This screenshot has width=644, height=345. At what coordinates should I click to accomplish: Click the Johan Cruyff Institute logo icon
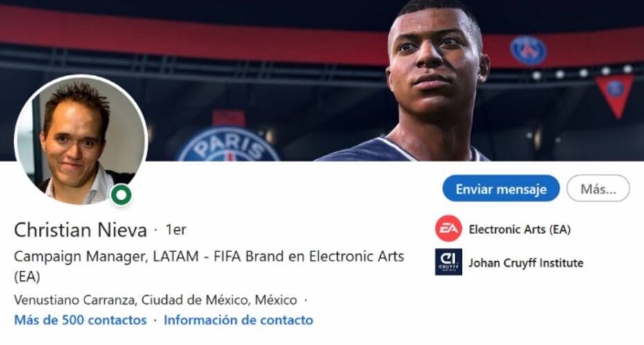coord(449,262)
